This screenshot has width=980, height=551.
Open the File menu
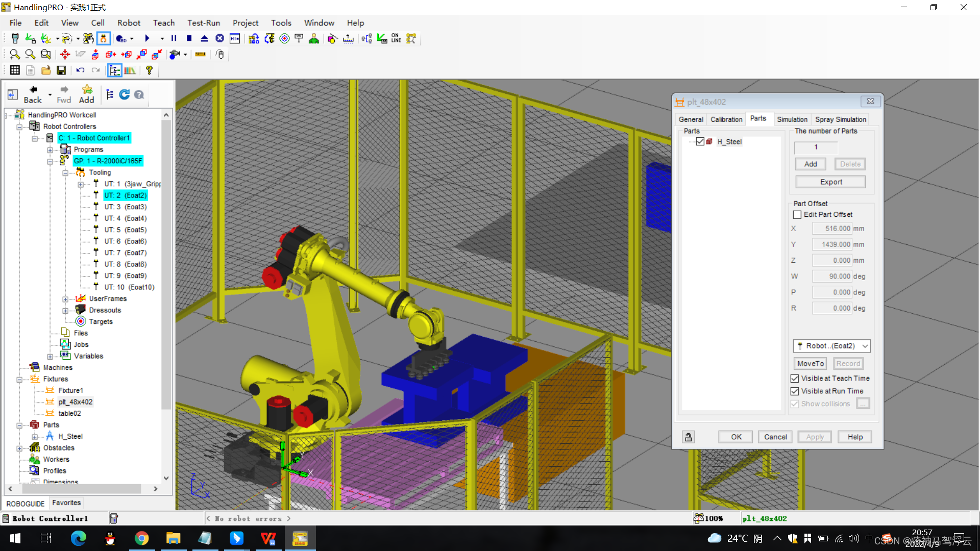coord(15,23)
